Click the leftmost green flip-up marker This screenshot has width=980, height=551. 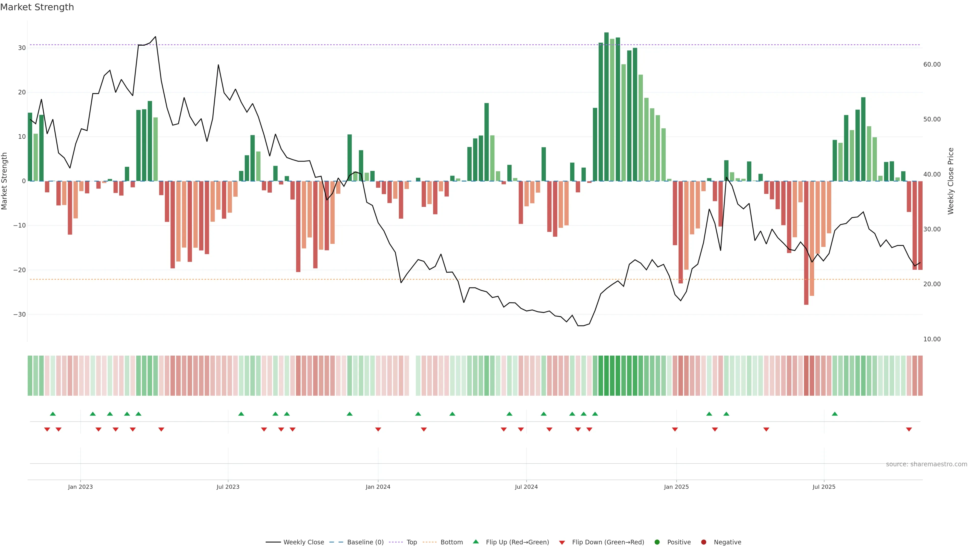click(x=53, y=414)
